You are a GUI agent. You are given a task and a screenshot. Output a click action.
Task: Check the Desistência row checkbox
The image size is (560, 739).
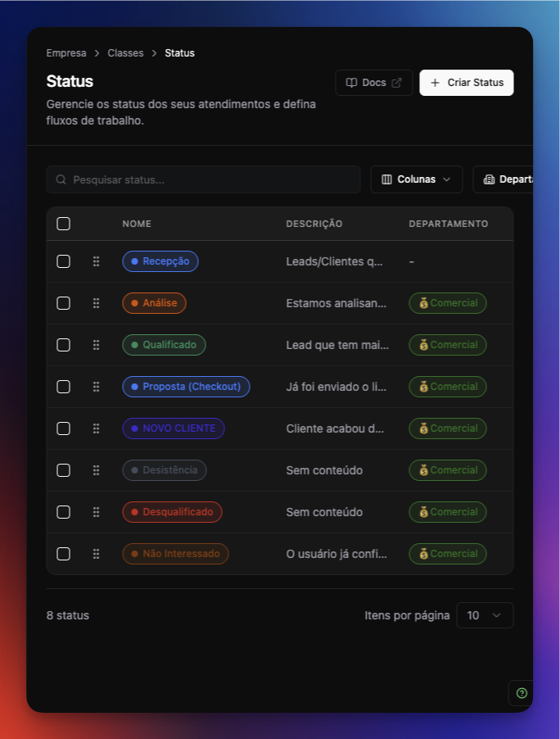[64, 470]
